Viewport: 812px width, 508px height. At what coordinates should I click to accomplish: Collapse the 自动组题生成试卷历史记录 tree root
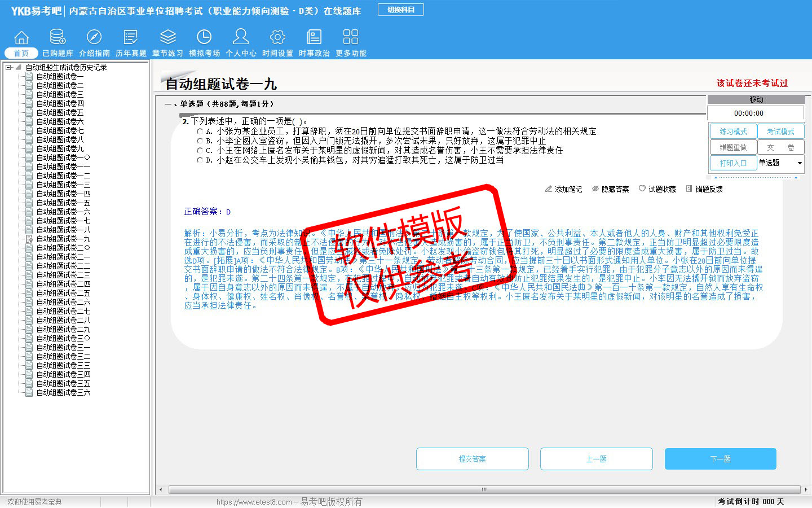[8, 67]
